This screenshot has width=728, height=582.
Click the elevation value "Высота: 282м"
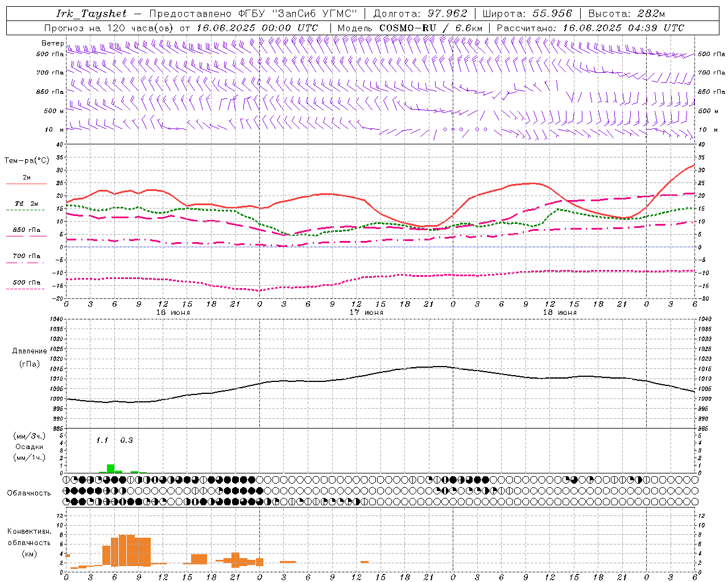click(626, 14)
